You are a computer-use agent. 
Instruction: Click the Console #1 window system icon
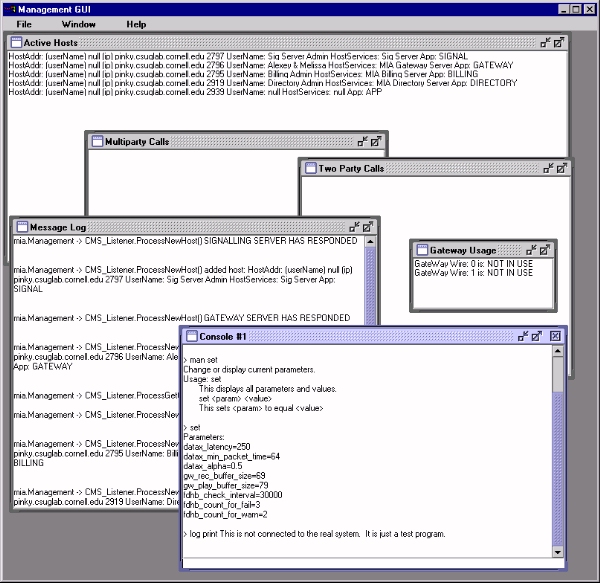point(191,335)
